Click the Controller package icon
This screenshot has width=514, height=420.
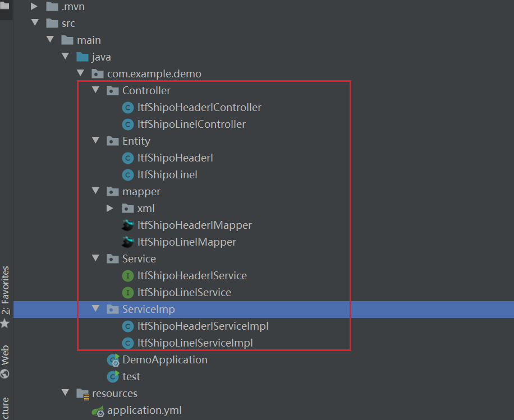click(112, 90)
